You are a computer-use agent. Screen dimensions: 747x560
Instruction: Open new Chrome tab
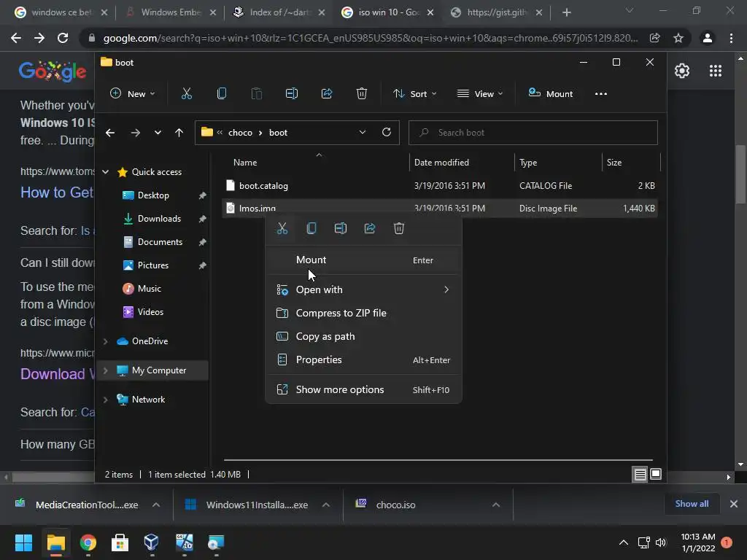[x=566, y=12]
